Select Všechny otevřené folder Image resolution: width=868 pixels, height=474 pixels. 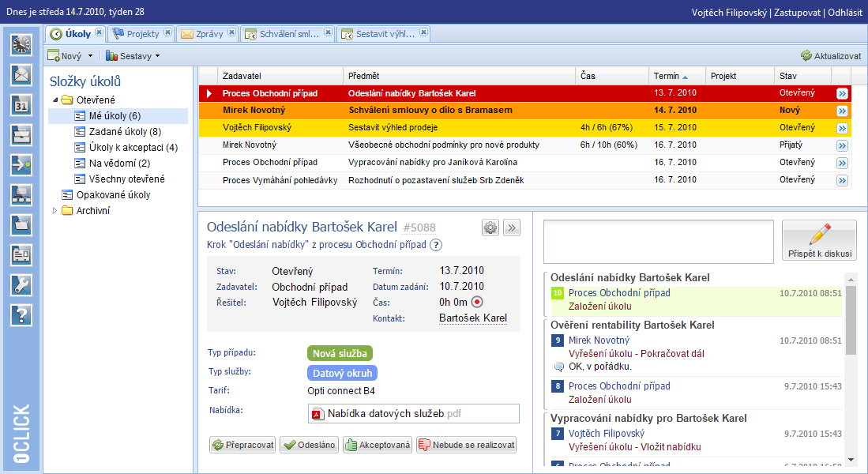tap(127, 179)
